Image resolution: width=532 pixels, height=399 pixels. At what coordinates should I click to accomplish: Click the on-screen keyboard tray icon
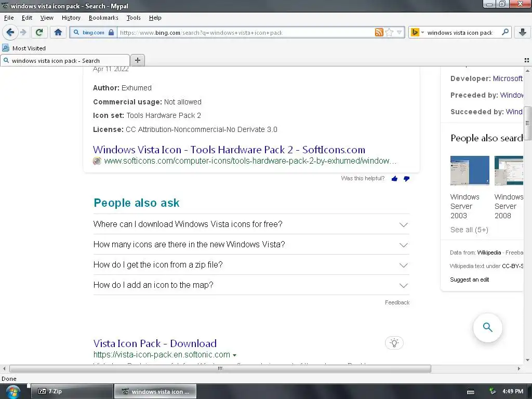[x=471, y=392]
